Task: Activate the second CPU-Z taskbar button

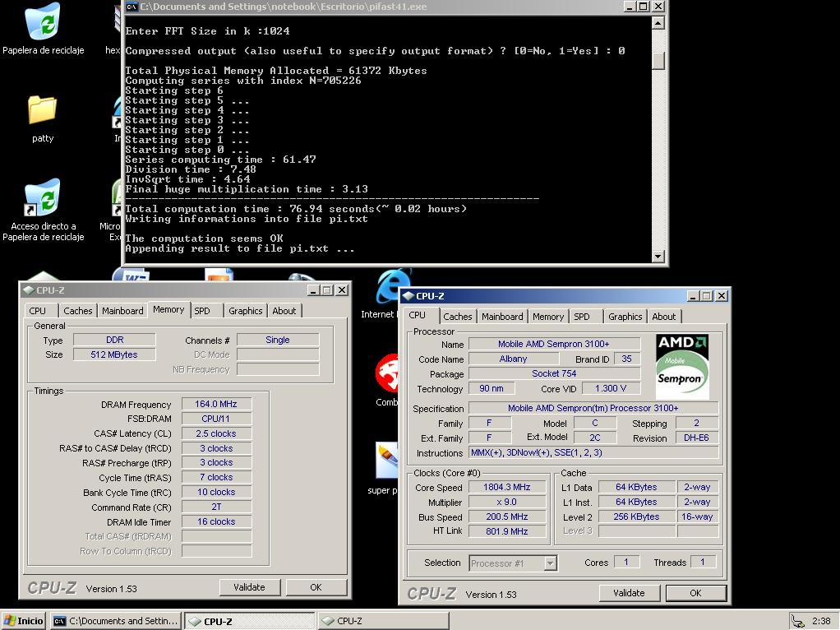Action: 382,621
